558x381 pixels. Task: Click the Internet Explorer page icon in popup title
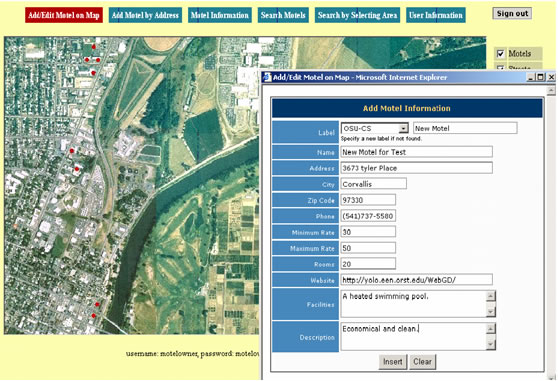(x=267, y=77)
